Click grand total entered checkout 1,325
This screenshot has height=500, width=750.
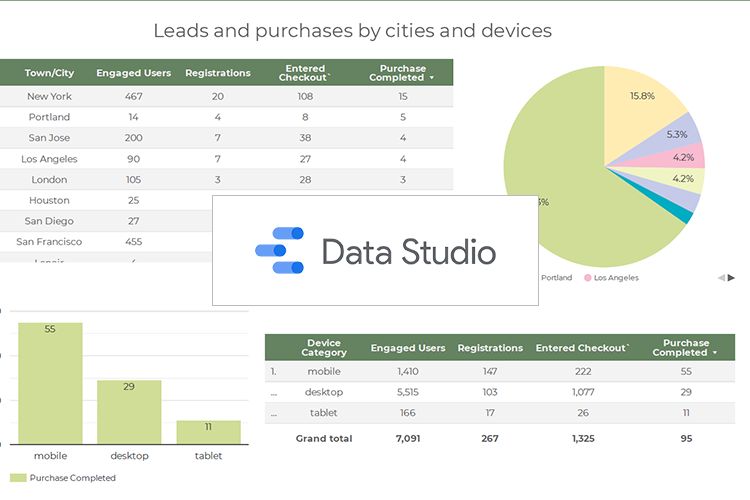point(583,438)
